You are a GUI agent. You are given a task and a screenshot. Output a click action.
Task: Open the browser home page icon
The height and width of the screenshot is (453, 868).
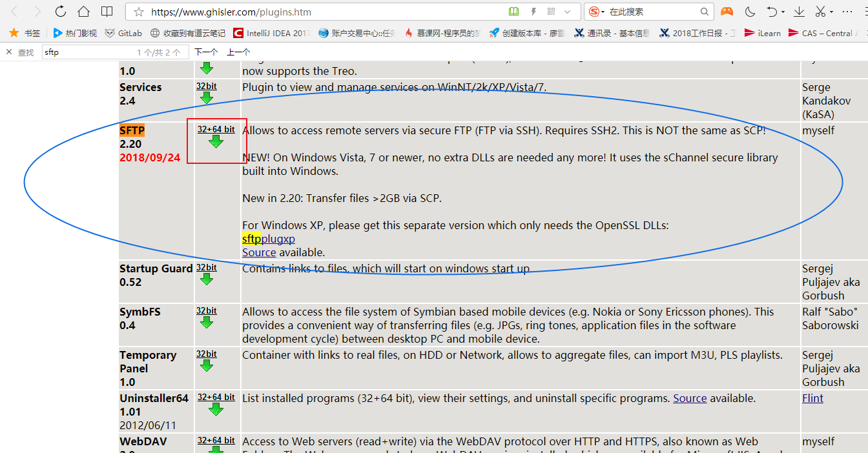83,12
